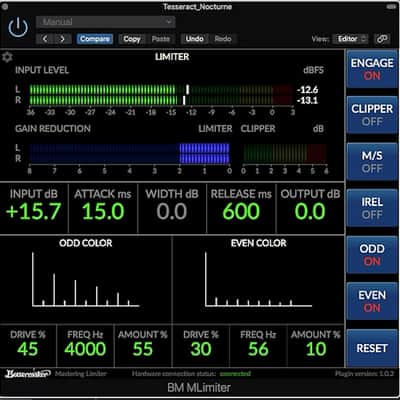Image resolution: width=400 pixels, height=400 pixels.
Task: Select the RELEASE ms value 600
Action: [x=241, y=211]
